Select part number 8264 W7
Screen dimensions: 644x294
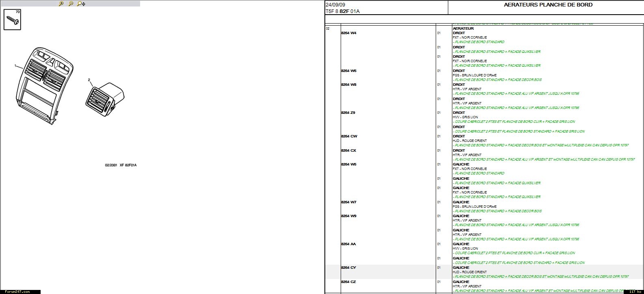348,202
